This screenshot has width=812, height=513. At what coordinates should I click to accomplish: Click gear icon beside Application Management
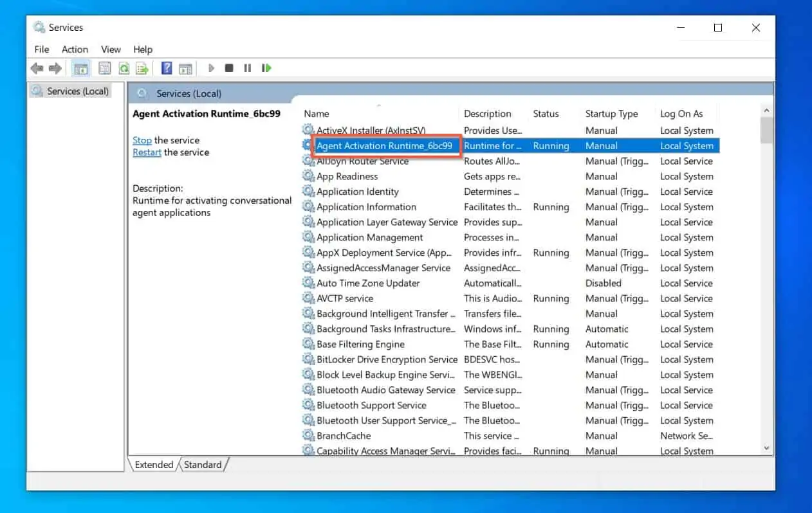pyautogui.click(x=308, y=237)
